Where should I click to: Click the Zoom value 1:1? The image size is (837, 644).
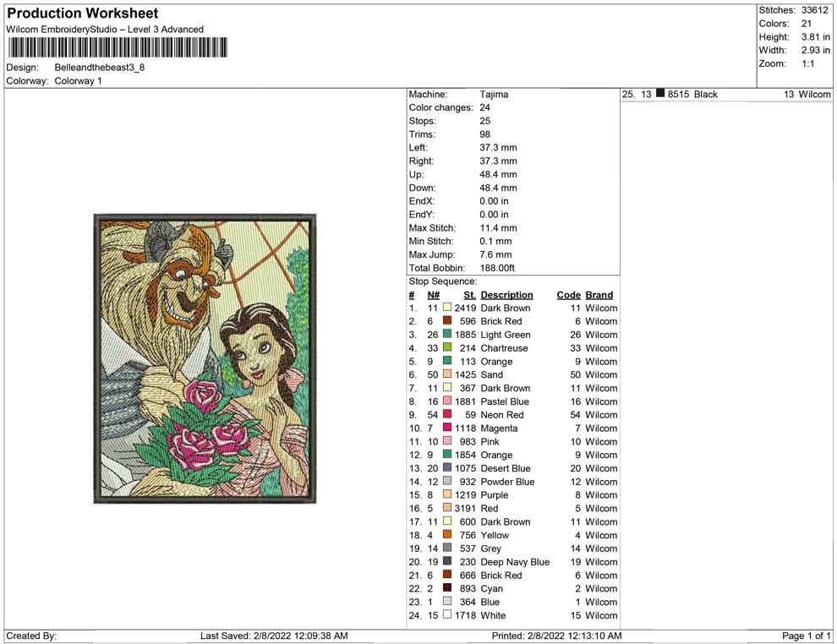807,63
